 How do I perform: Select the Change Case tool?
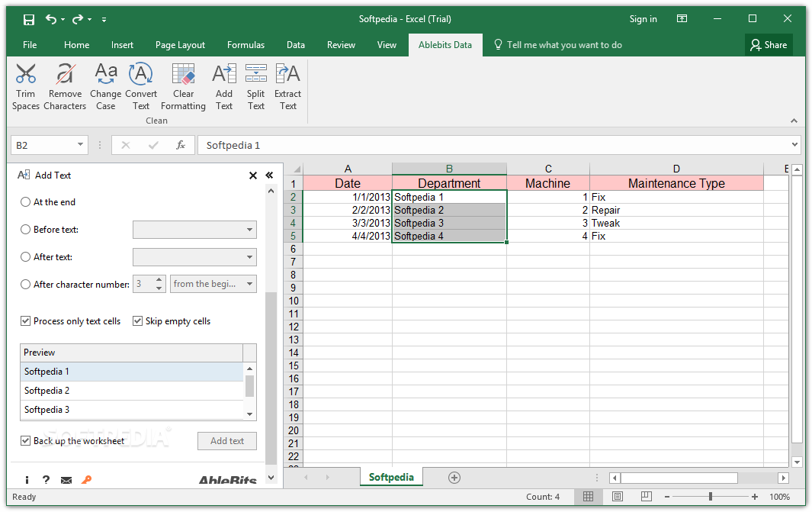(106, 86)
